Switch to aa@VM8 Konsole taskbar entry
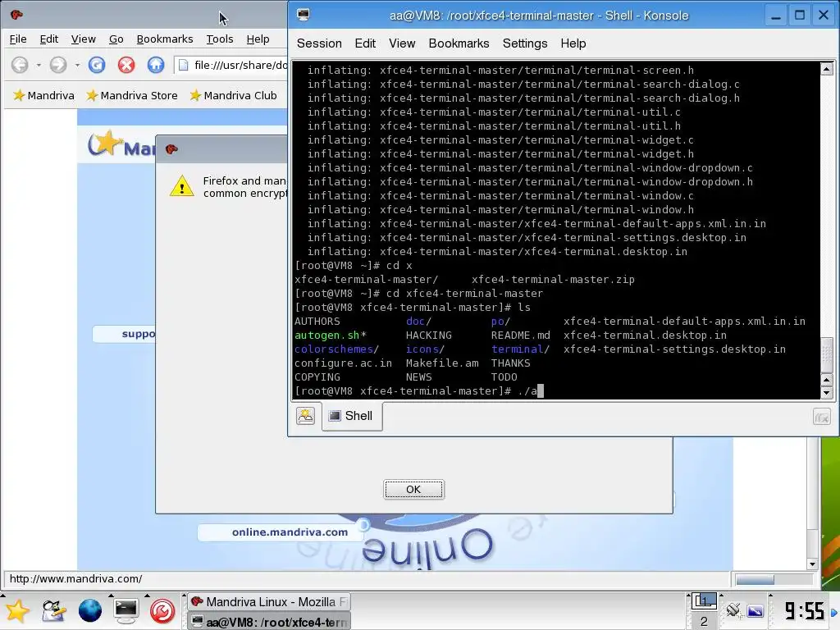Image resolution: width=840 pixels, height=630 pixels. [269, 622]
